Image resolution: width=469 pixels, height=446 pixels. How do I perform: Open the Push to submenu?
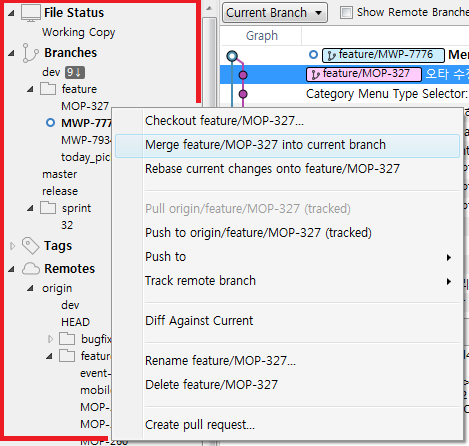pos(287,257)
